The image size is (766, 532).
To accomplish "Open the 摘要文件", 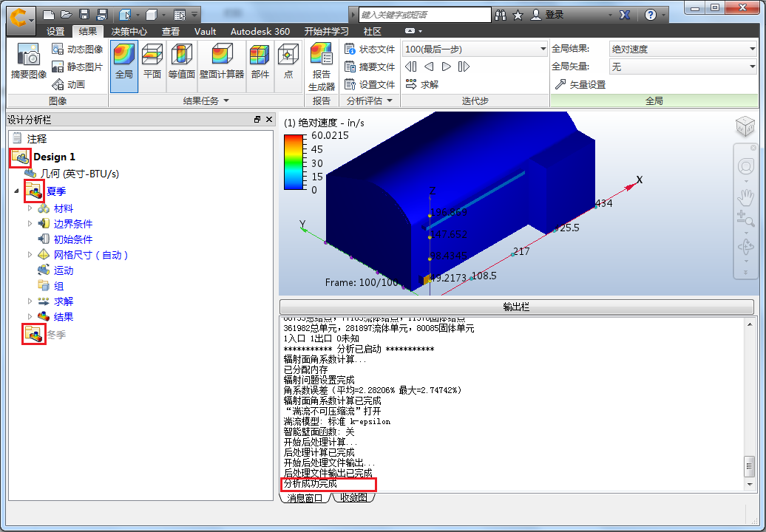I will pyautogui.click(x=370, y=66).
